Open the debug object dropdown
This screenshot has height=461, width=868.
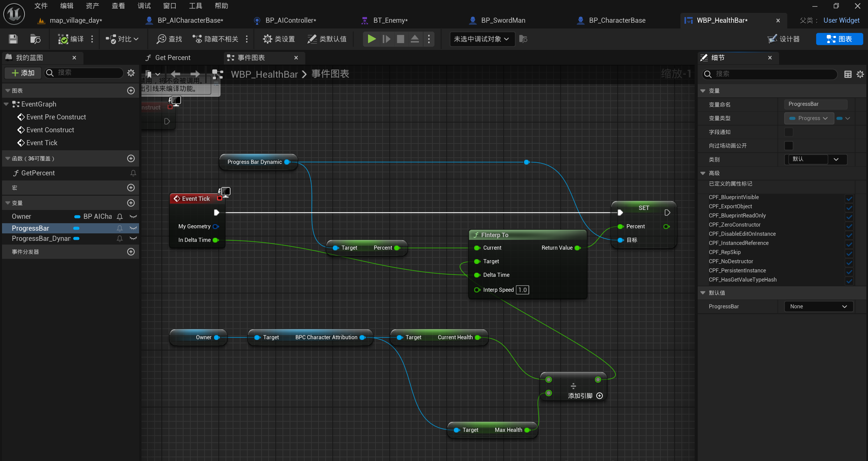(x=482, y=39)
